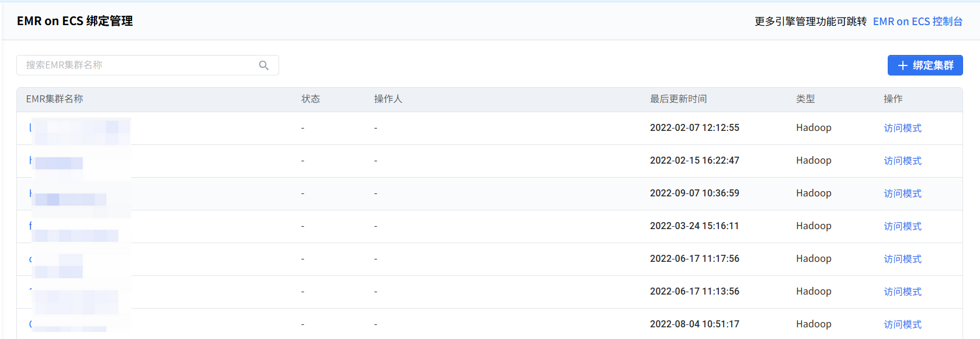980x339 pixels.
Task: Click 访问模式 for the 2022-02-07 12:12:55 row
Action: point(902,128)
